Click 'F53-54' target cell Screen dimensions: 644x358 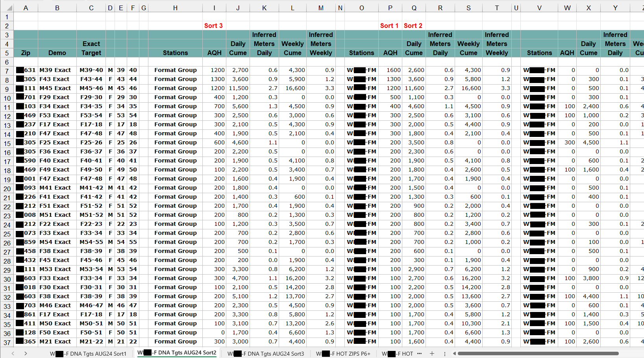(91, 115)
